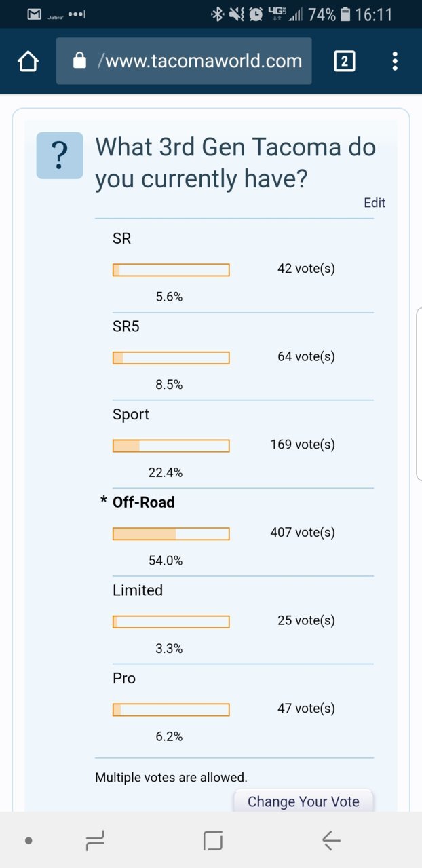Open the browser three-dot menu
Screen dimensions: 422x868
click(395, 61)
